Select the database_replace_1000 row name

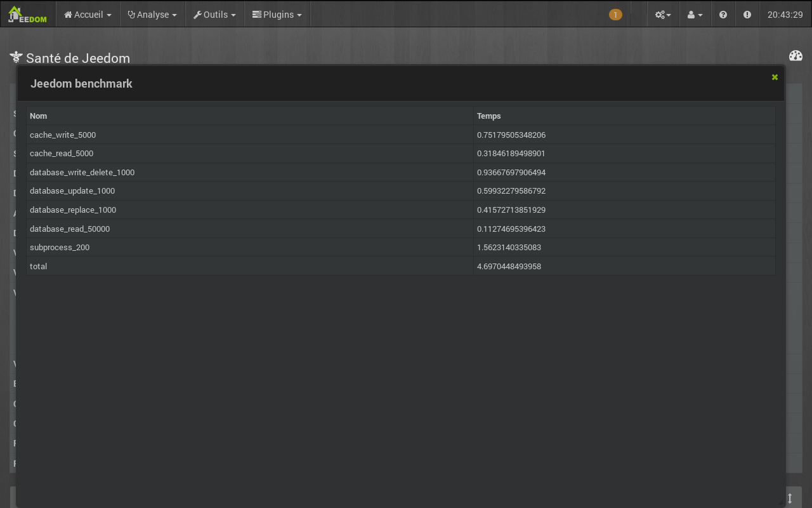73,210
